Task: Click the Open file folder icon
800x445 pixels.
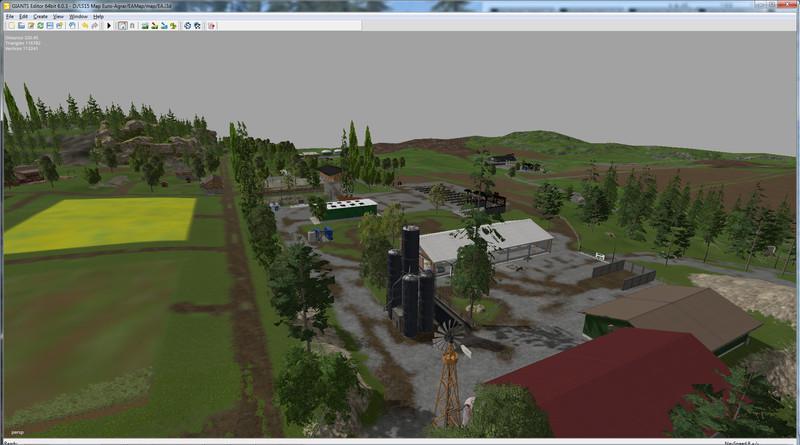Action: pyautogui.click(x=21, y=26)
